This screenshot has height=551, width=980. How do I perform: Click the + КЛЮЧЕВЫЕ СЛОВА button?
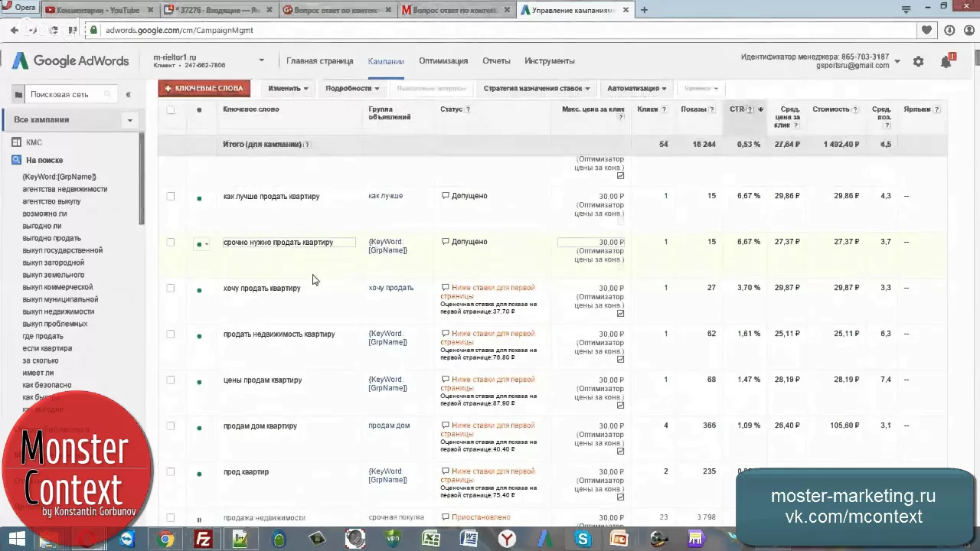click(204, 88)
